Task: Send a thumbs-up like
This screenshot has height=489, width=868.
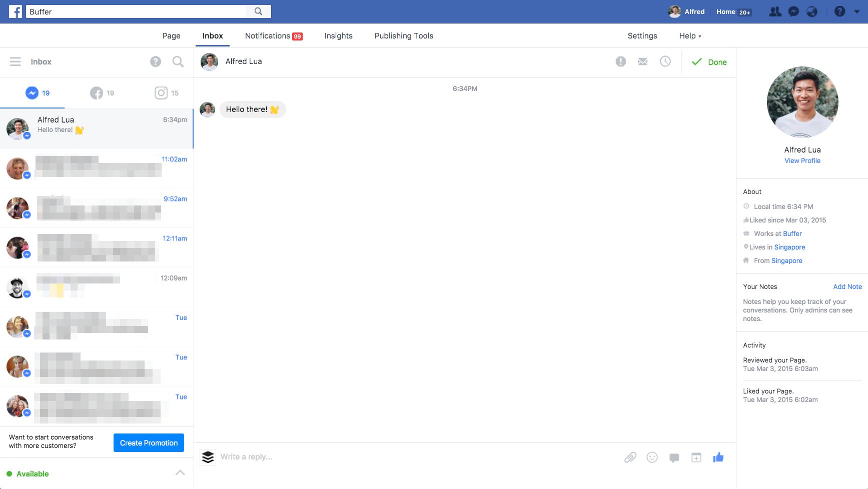Action: pyautogui.click(x=718, y=457)
